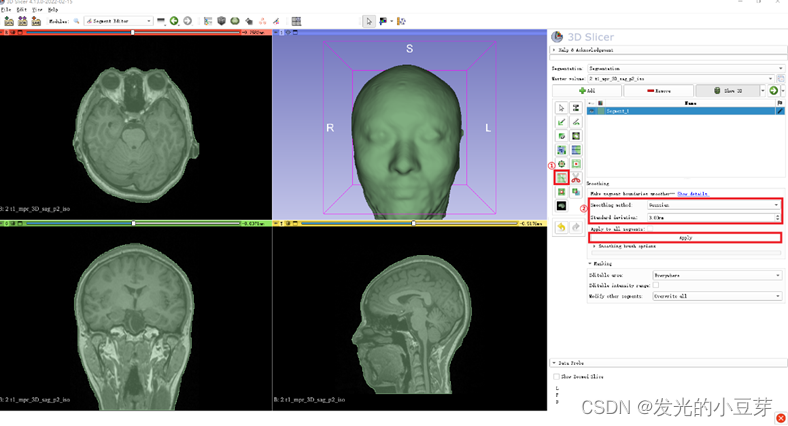
Task: Click the master volume geometry button icon
Action: [x=780, y=79]
